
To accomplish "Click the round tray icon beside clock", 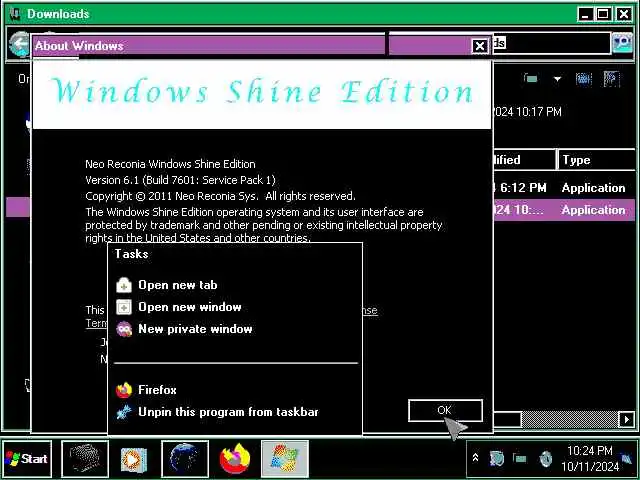I will (545, 459).
